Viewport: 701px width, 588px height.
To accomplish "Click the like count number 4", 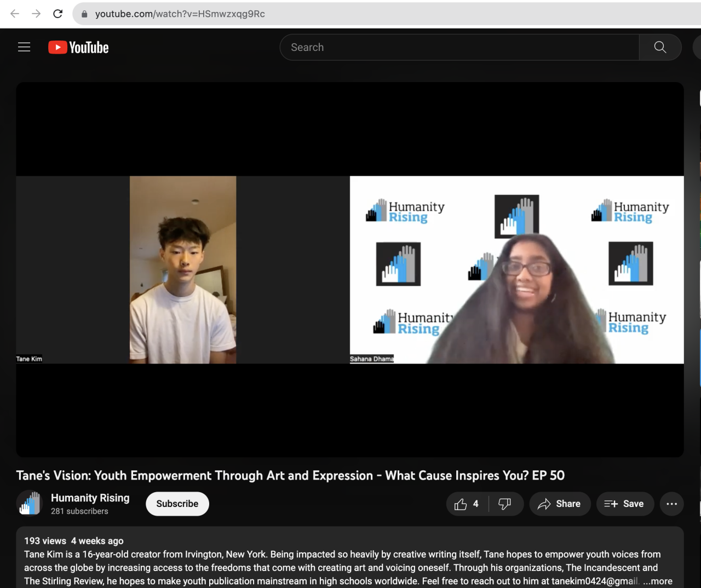I will coord(476,504).
